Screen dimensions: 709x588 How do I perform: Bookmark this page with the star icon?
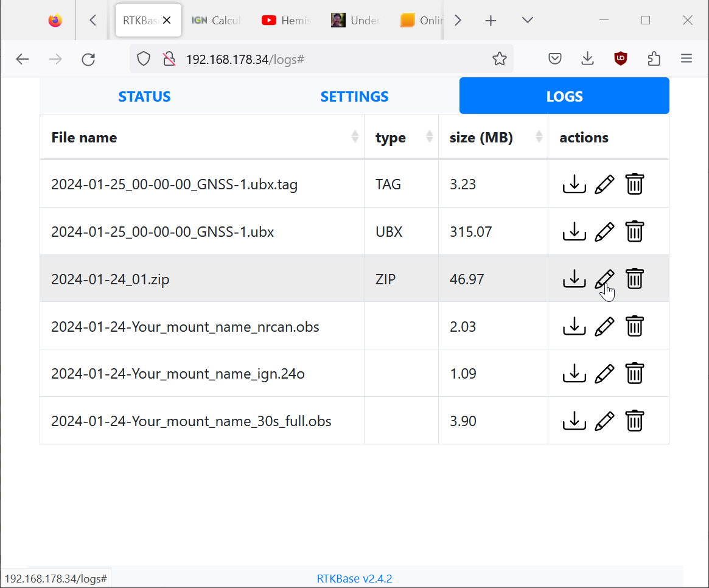(x=499, y=58)
